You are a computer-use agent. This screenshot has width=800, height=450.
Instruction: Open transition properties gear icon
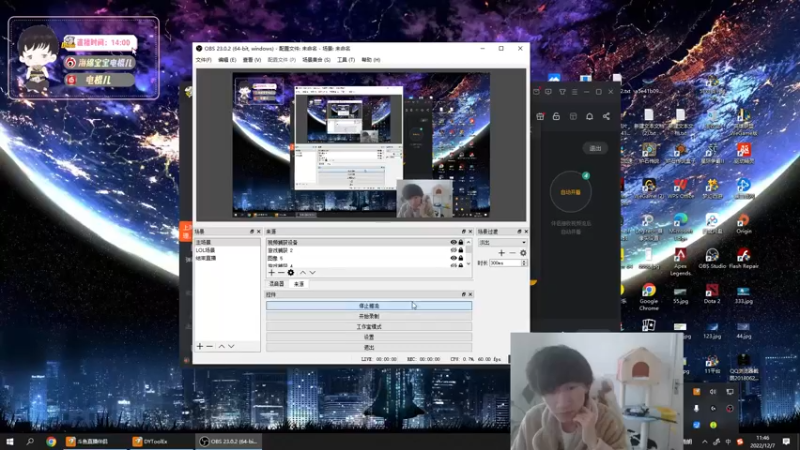tap(523, 253)
